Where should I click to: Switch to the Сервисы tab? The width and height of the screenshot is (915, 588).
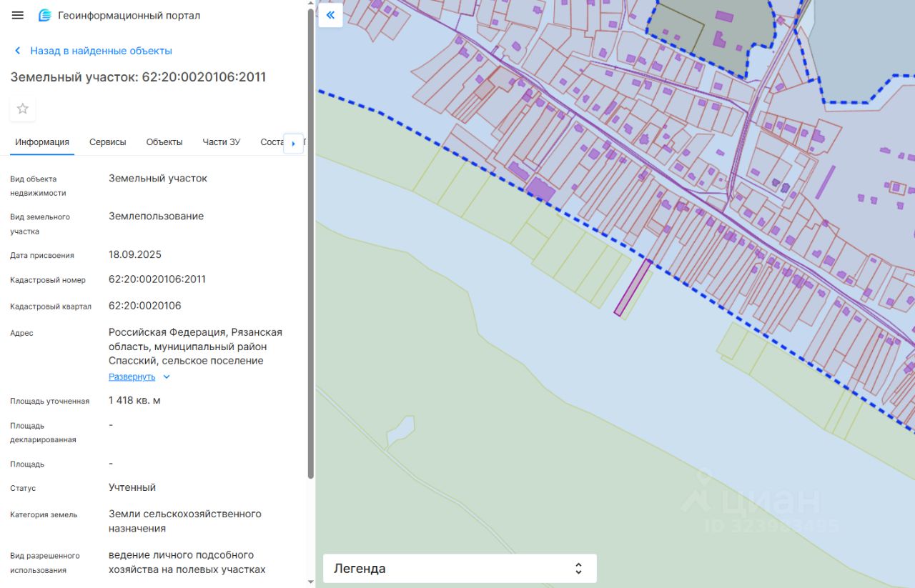[107, 142]
